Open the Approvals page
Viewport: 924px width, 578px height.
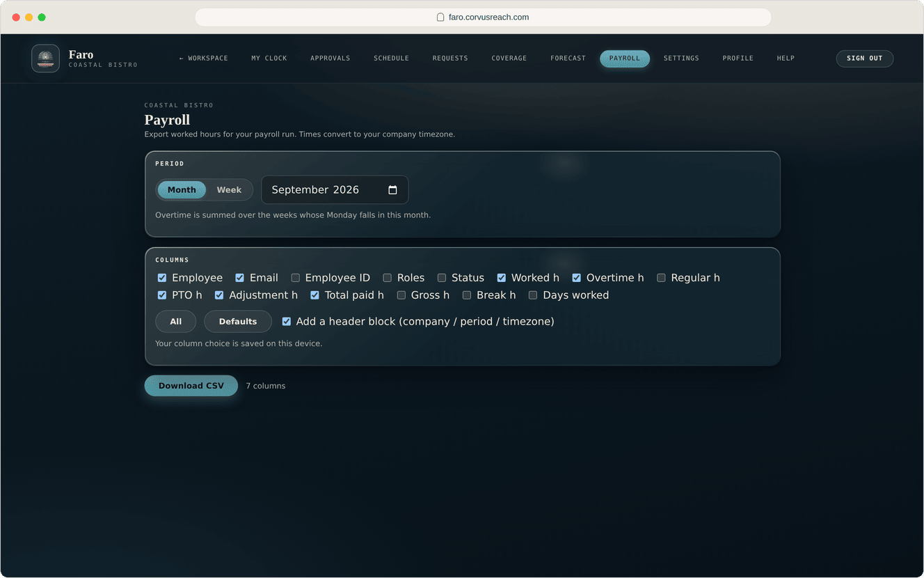click(x=330, y=58)
